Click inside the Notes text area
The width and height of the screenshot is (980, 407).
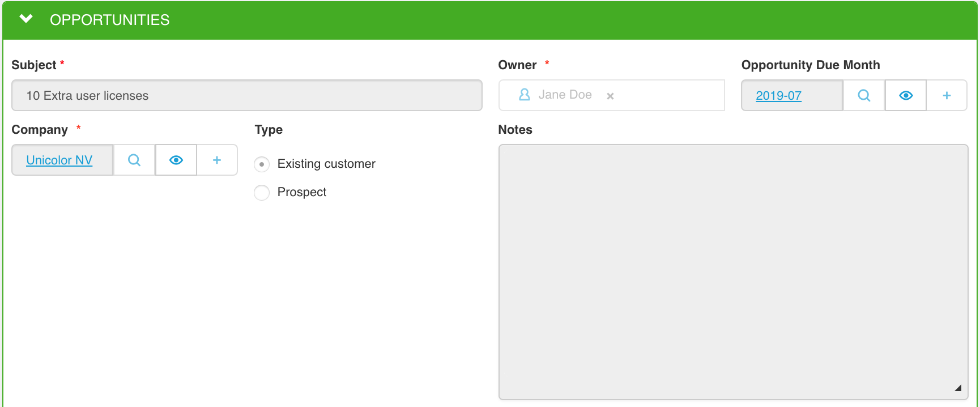pos(733,272)
